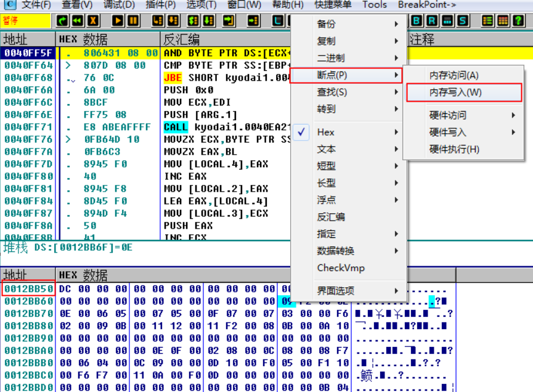Image resolution: width=533 pixels, height=392 pixels.
Task: Expand the 长型 submenu
Action: click(x=348, y=183)
